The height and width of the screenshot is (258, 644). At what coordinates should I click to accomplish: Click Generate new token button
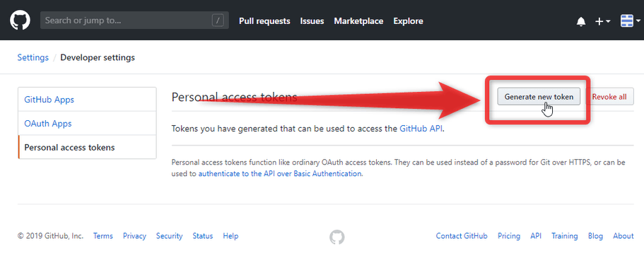[x=539, y=97]
